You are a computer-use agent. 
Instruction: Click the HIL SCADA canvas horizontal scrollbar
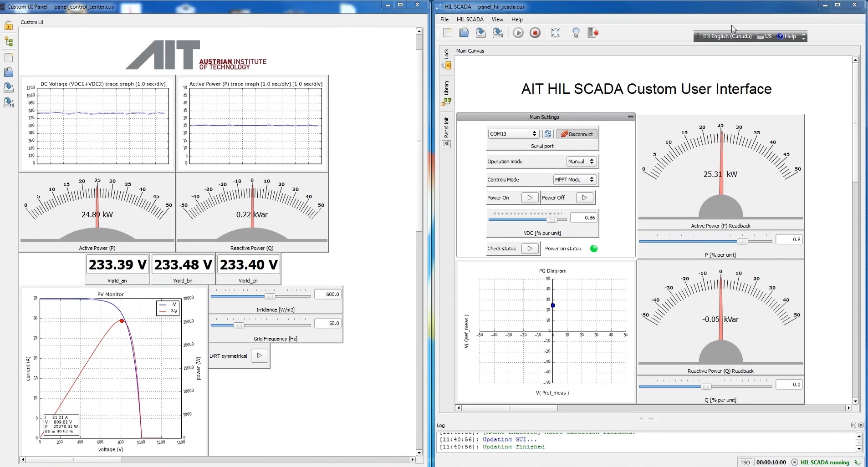tap(653, 408)
